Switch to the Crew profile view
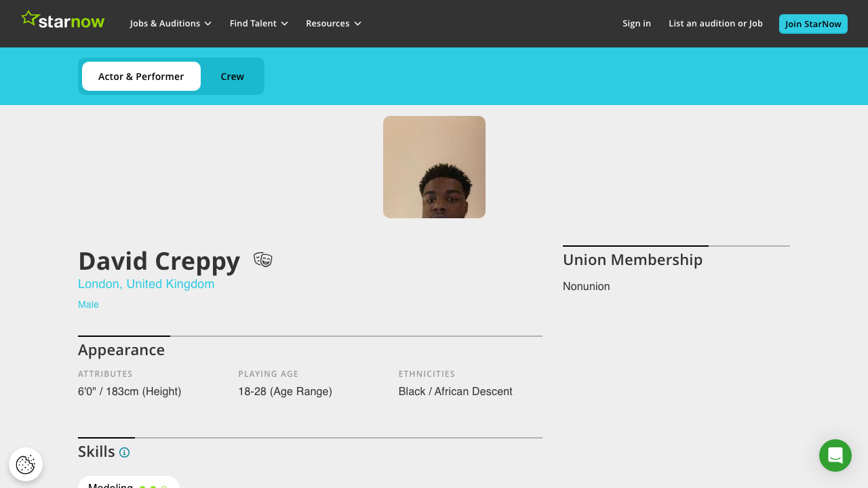 232,76
